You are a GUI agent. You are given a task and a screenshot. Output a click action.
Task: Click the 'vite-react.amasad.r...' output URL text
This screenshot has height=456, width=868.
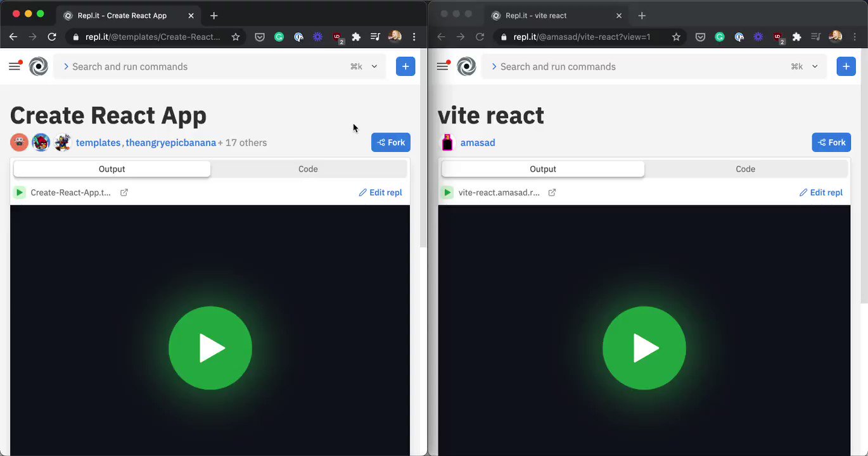[499, 193]
